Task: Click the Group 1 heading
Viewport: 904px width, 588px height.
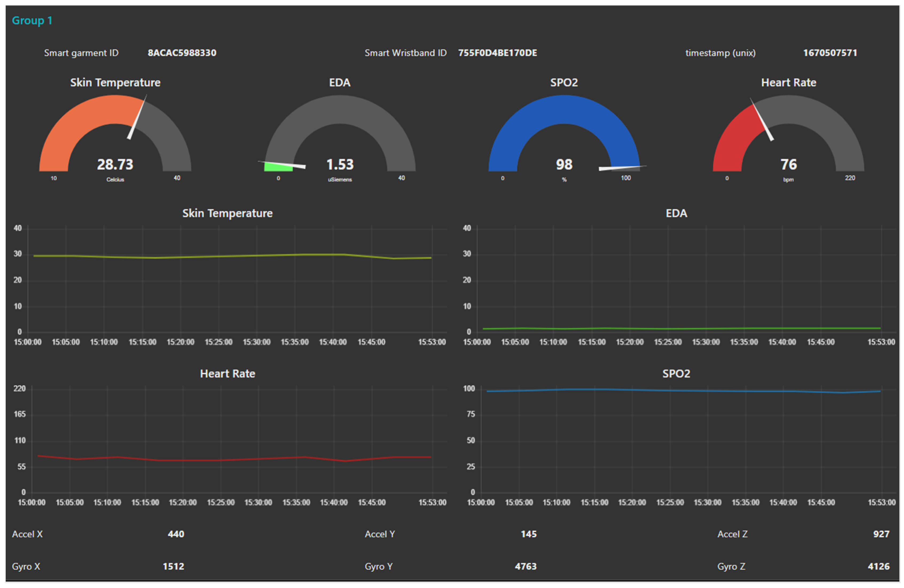Action: click(32, 21)
